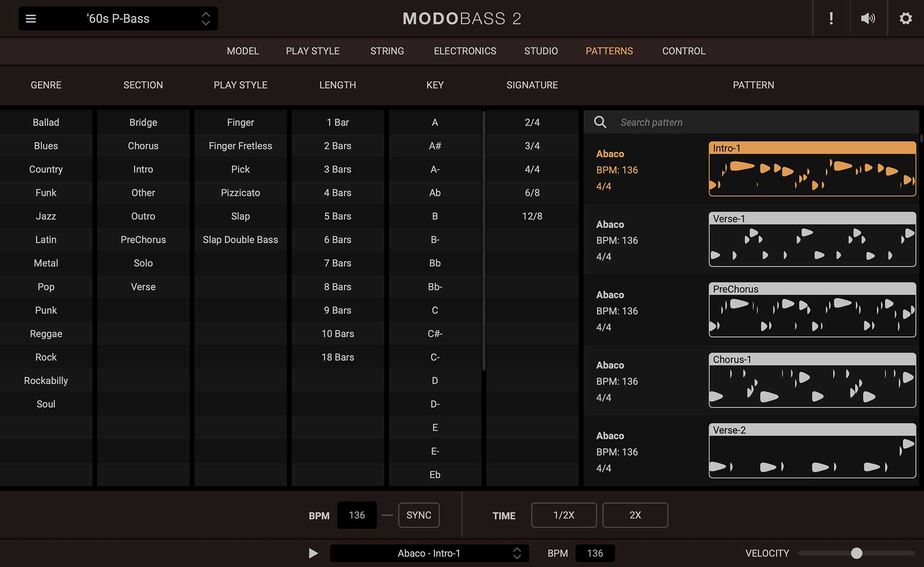Screen dimensions: 924x567
Task: Select the 2X time modifier button
Action: 634,515
